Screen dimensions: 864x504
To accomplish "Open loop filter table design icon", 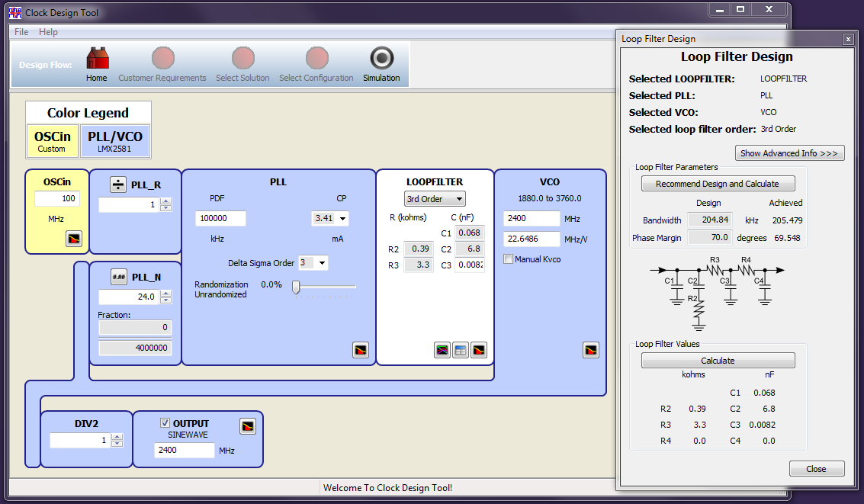I will pos(461,350).
